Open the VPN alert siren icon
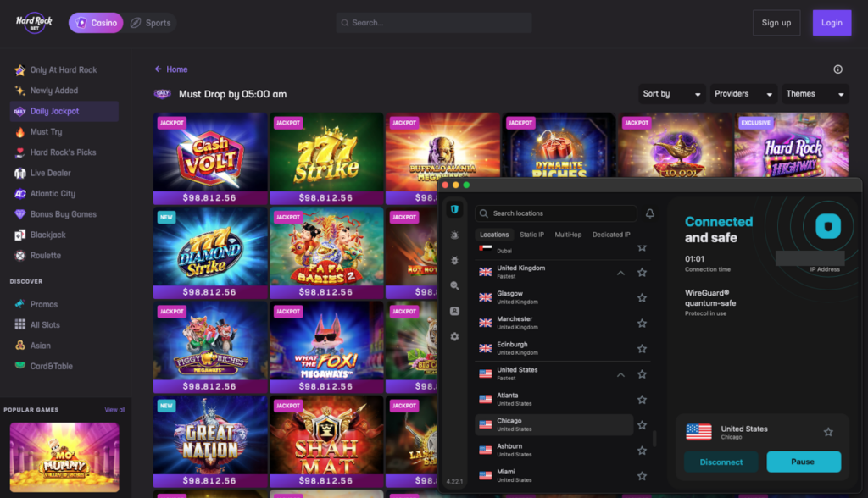868x498 pixels. pos(454,235)
